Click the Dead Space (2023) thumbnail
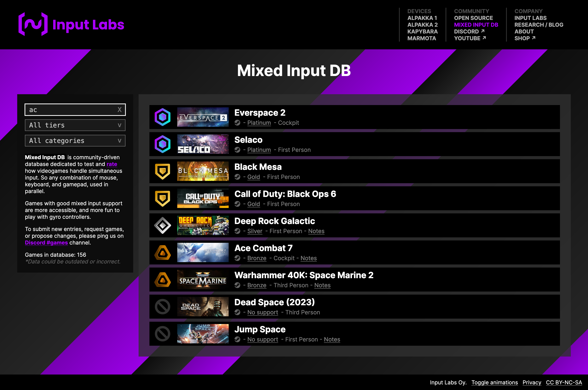Image resolution: width=588 pixels, height=390 pixels. tap(203, 307)
